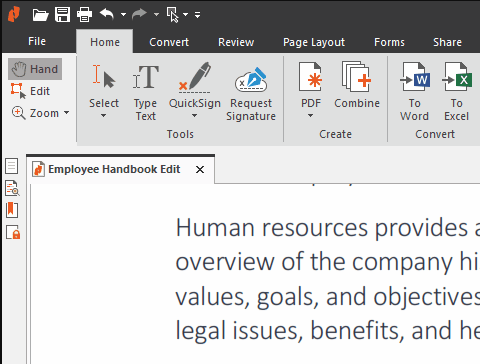
Task: Open file with the folder icon
Action: [x=40, y=15]
